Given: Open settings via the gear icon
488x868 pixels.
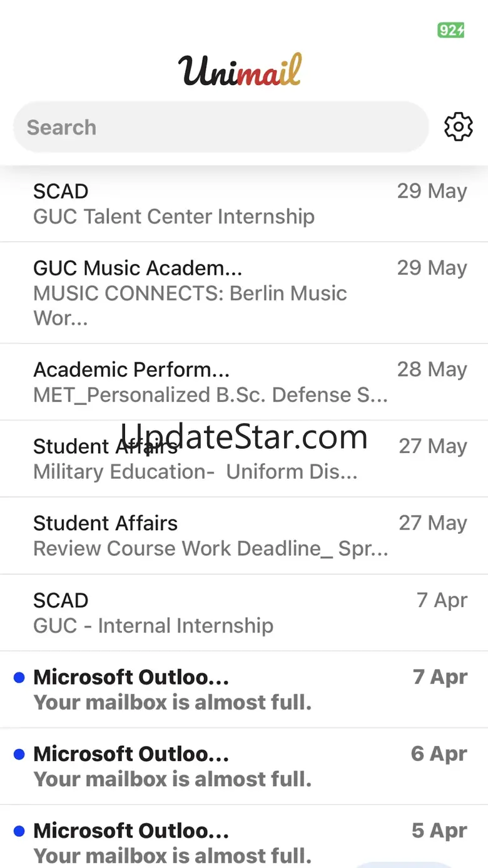Looking at the screenshot, I should 458,127.
